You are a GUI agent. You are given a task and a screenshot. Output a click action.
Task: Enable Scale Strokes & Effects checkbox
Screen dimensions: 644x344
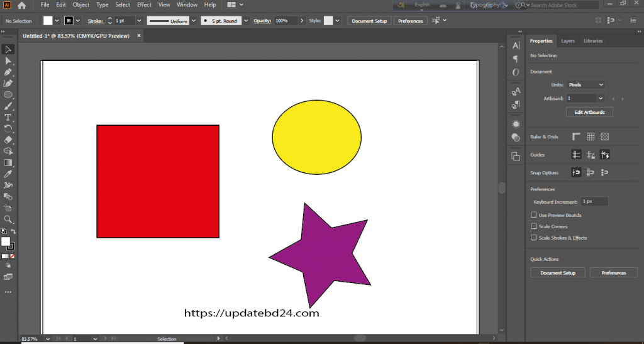click(x=534, y=238)
